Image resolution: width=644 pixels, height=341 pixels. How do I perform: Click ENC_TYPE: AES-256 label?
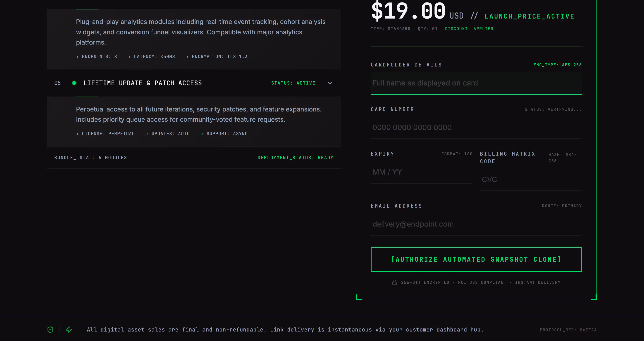click(557, 65)
